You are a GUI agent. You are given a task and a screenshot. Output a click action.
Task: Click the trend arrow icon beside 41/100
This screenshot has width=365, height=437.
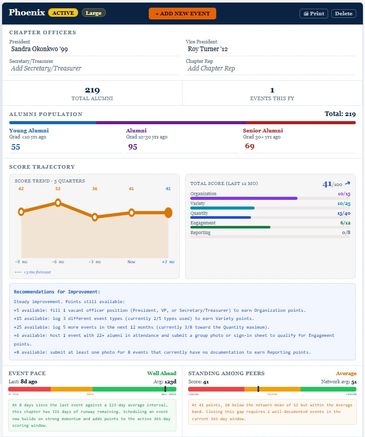coord(348,183)
